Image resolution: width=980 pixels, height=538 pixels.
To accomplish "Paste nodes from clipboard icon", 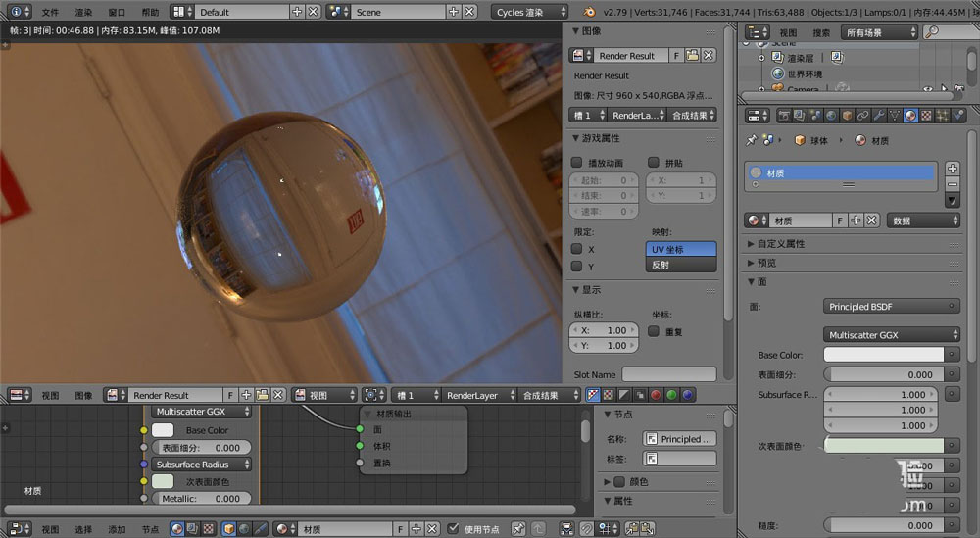I will click(x=648, y=529).
